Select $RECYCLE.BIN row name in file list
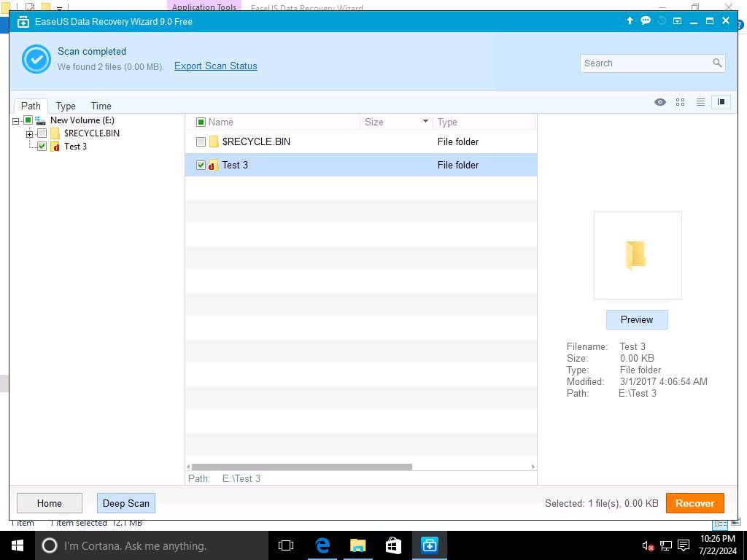Screen dimensions: 747x560 (x=256, y=141)
